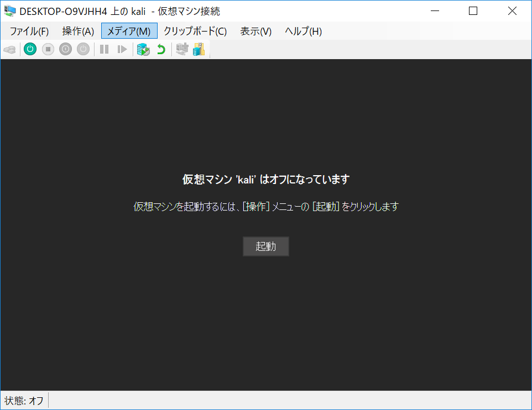Open the 操作(A) menu

78,31
